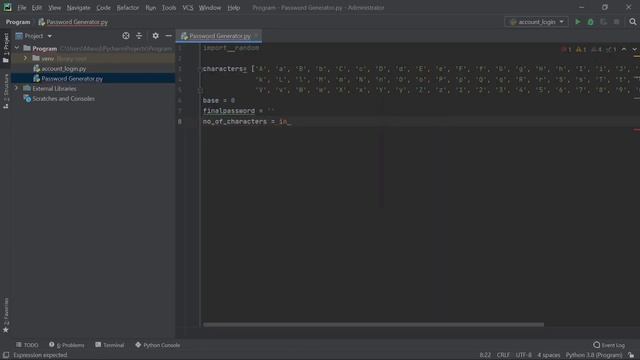The height and width of the screenshot is (360, 640).
Task: Click fold marker at characters line
Action: (x=200, y=69)
